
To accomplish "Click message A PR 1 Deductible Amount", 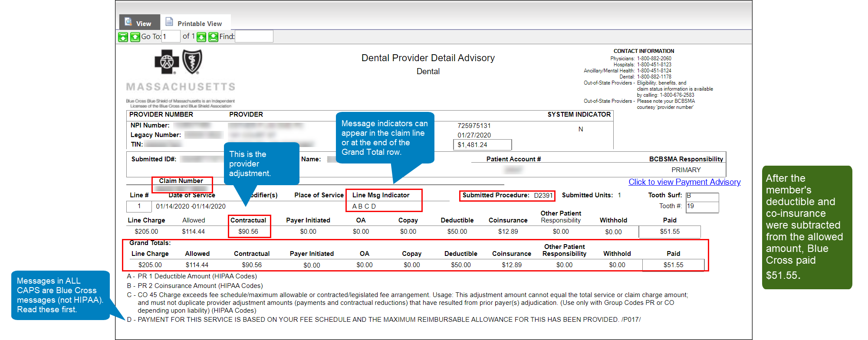I will coord(192,276).
